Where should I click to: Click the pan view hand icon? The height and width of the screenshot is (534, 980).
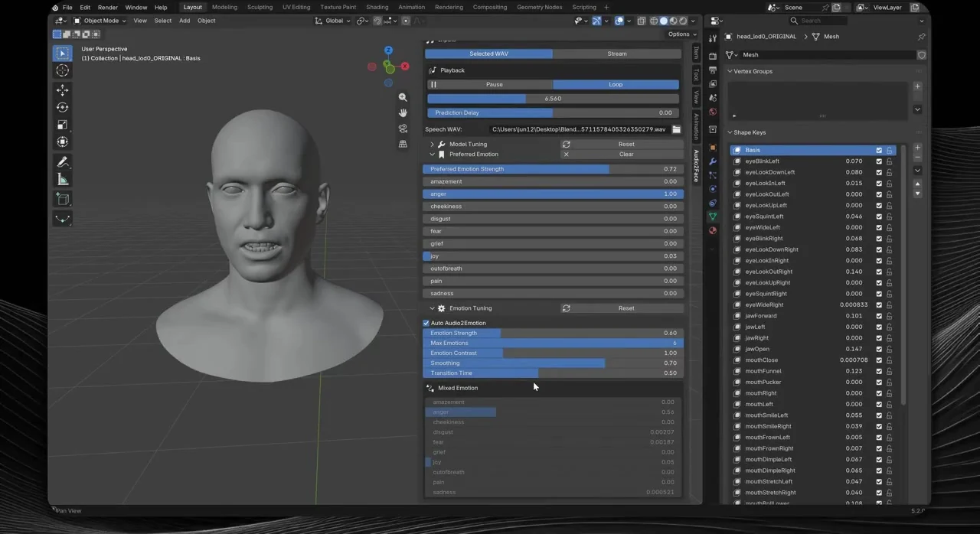[403, 113]
